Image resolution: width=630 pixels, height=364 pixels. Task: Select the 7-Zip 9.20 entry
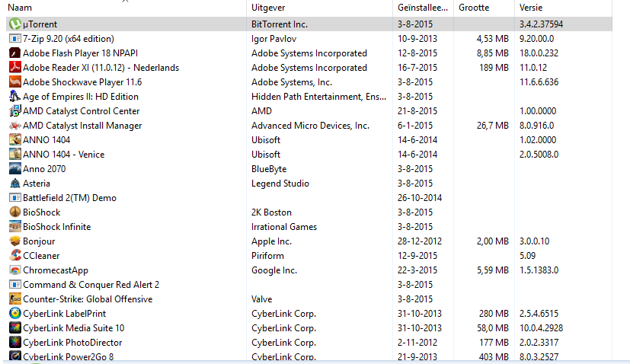[309, 39]
